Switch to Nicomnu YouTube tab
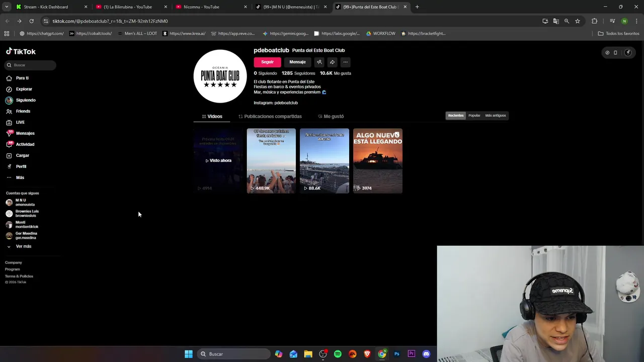This screenshot has height=362, width=644. 211,7
